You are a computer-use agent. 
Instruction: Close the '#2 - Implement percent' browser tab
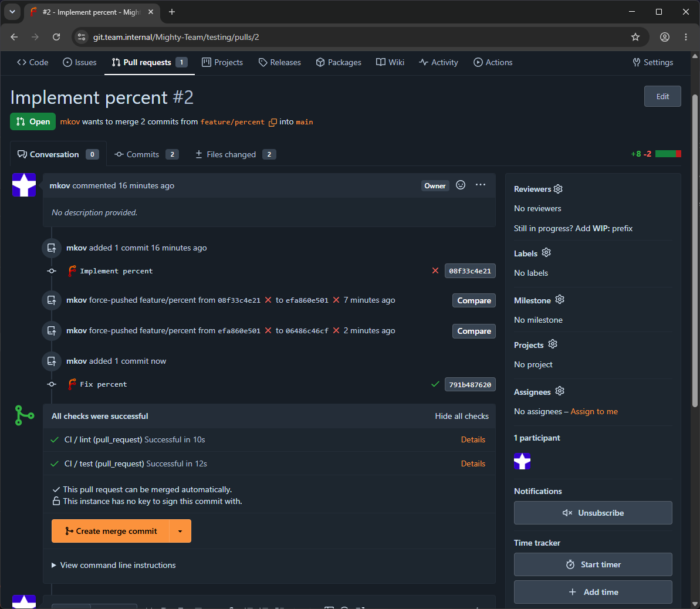151,12
